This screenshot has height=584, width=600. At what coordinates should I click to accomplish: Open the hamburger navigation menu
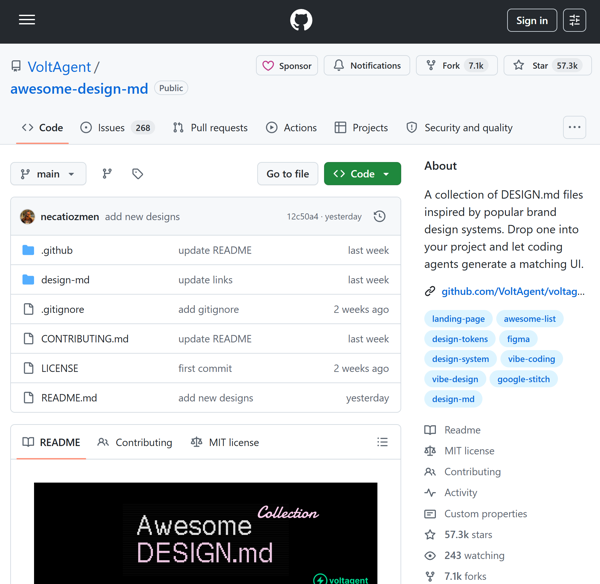(27, 20)
